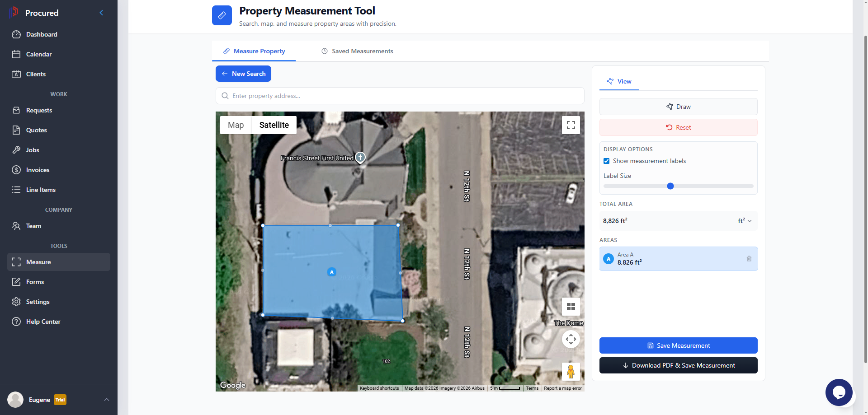Viewport: 868px width, 415px height.
Task: Uncheck Show measurement labels checkbox
Action: pos(607,161)
